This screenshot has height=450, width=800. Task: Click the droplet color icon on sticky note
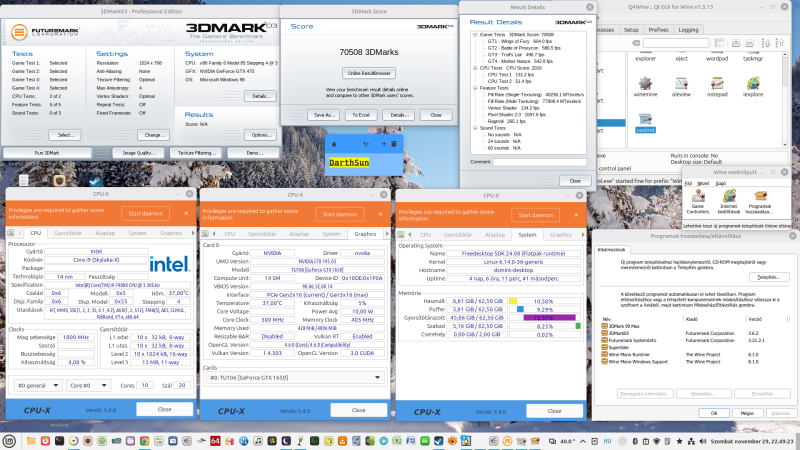(334, 144)
